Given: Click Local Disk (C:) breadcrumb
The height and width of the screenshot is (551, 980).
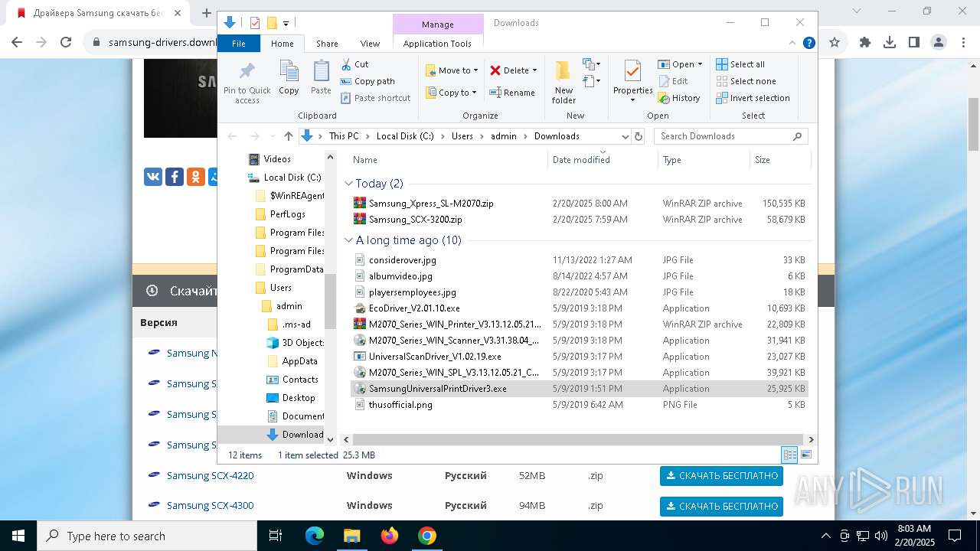Looking at the screenshot, I should point(405,136).
